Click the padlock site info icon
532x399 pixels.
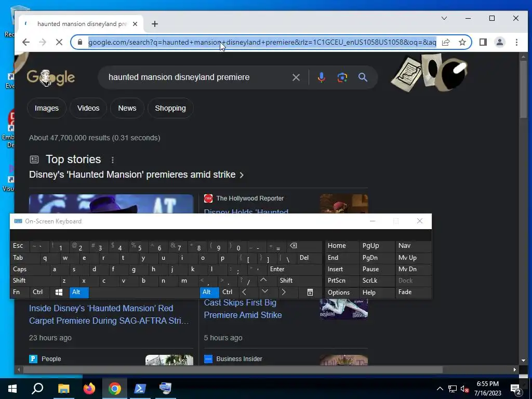80,42
